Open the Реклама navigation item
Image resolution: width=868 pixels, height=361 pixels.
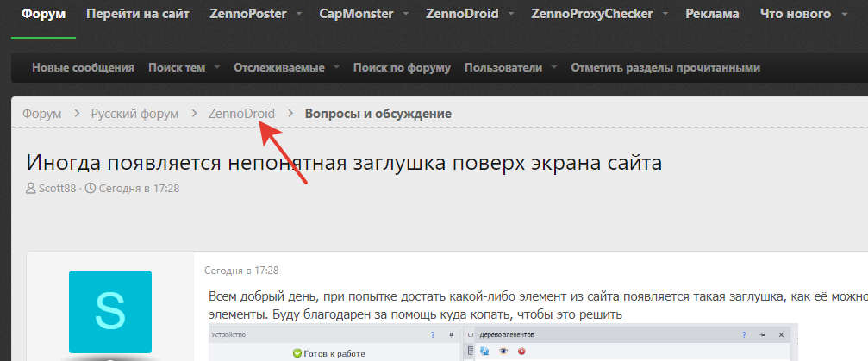click(x=712, y=14)
